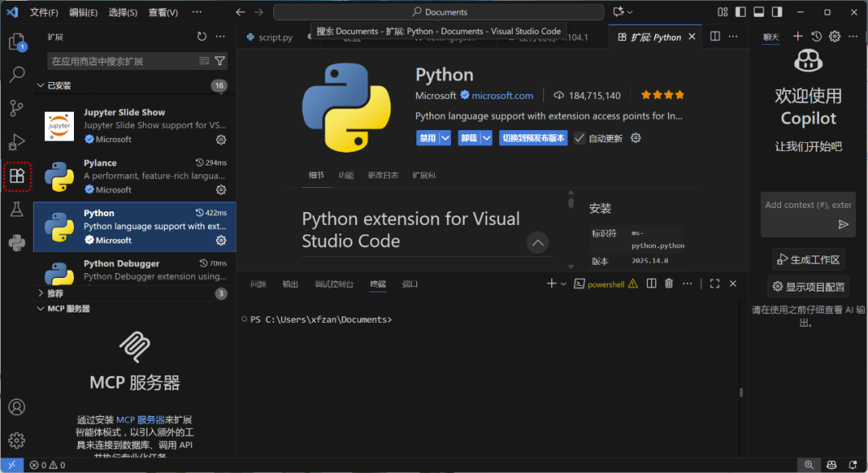
Task: Switch to 输出 panel tab
Action: coord(290,283)
